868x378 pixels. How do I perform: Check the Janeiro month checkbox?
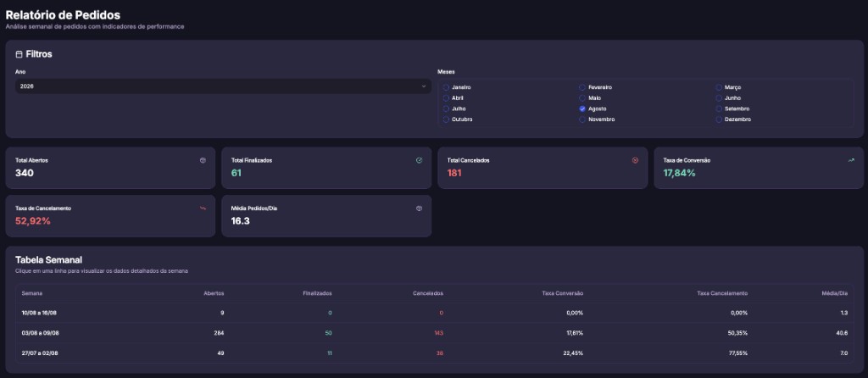tap(446, 87)
